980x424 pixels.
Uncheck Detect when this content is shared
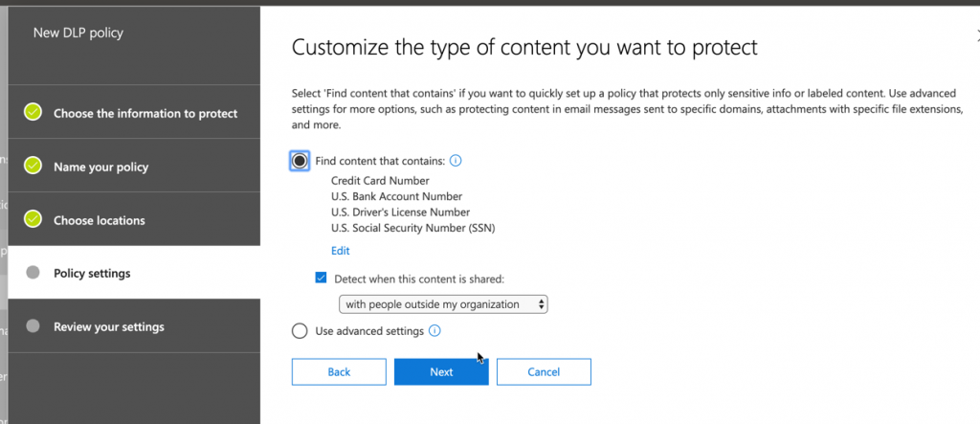pyautogui.click(x=322, y=279)
